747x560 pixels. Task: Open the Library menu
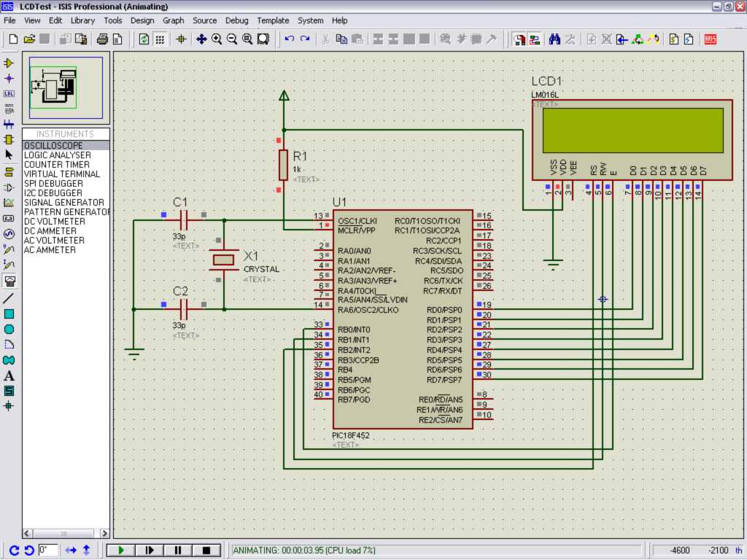[x=82, y=20]
